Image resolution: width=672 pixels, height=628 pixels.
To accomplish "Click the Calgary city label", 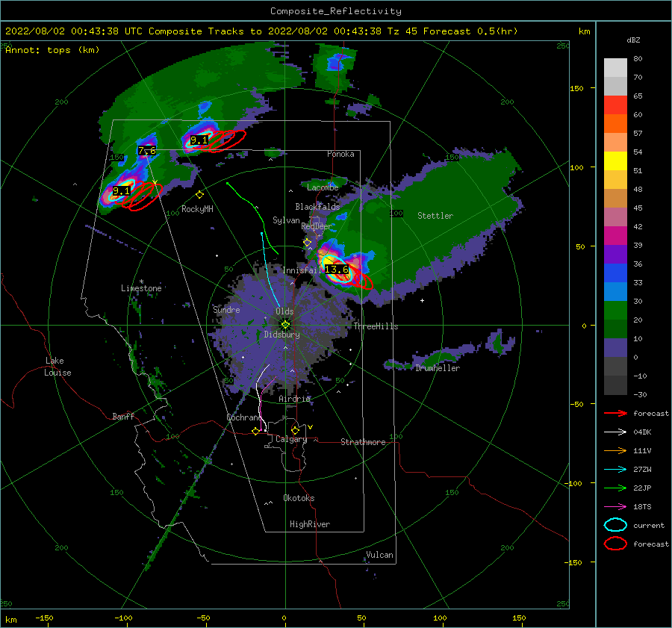I will click(x=291, y=439).
